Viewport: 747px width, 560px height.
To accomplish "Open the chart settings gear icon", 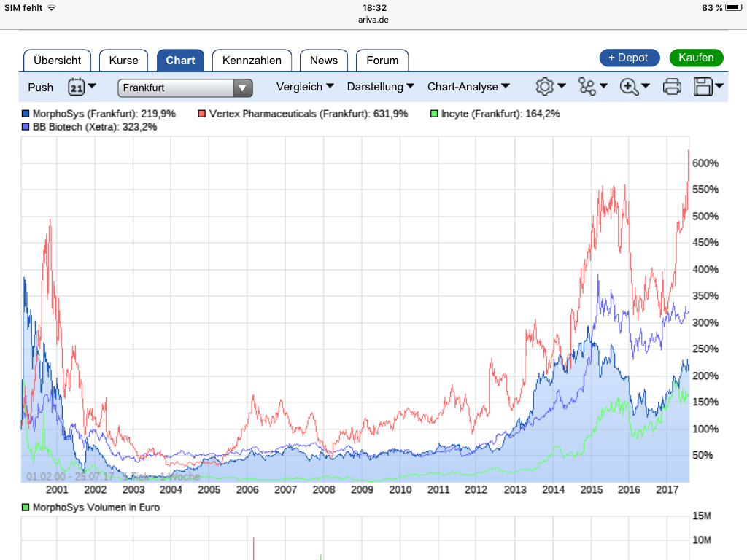I will point(544,87).
